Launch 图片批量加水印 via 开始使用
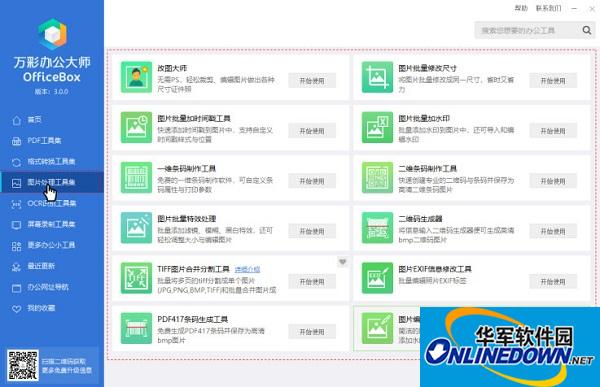 point(553,131)
